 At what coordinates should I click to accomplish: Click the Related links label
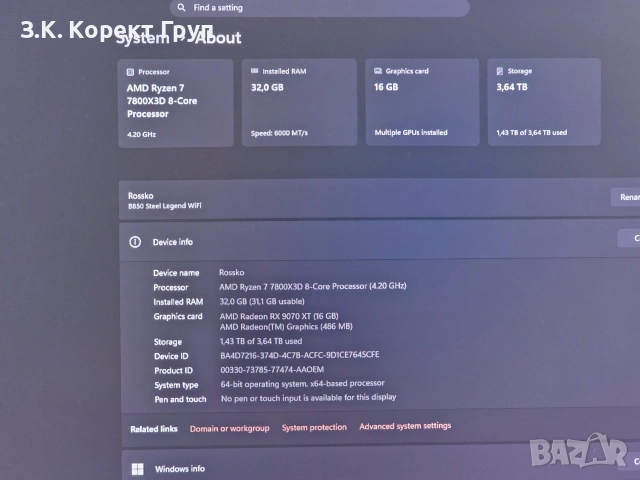154,429
